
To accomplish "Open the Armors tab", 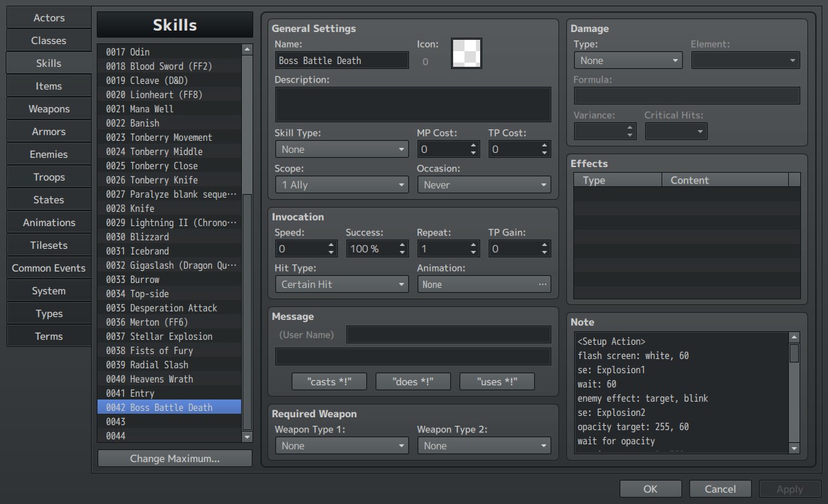I will coord(49,132).
